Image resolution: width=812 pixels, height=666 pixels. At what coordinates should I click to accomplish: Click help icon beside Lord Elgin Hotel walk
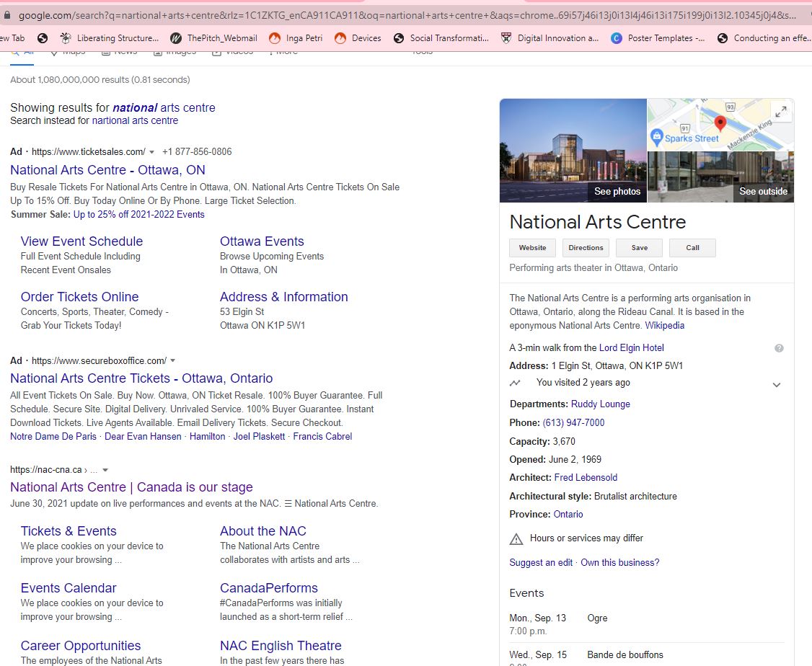778,348
